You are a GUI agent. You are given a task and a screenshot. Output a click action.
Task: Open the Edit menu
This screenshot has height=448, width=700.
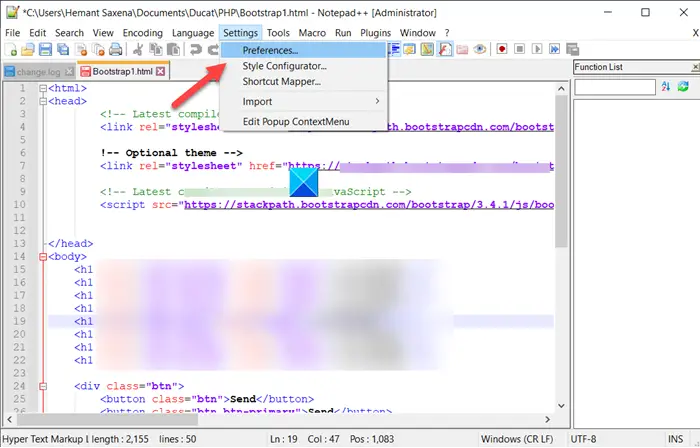pyautogui.click(x=38, y=33)
